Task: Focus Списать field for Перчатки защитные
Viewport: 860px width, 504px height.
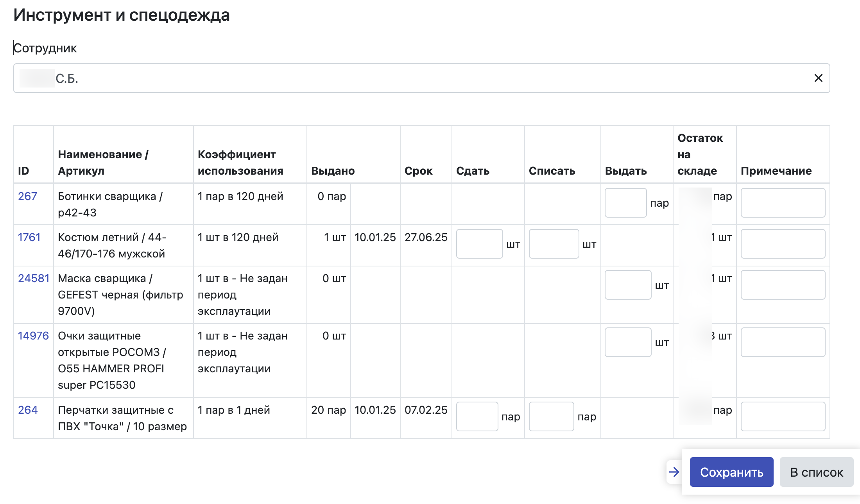Action: point(551,416)
